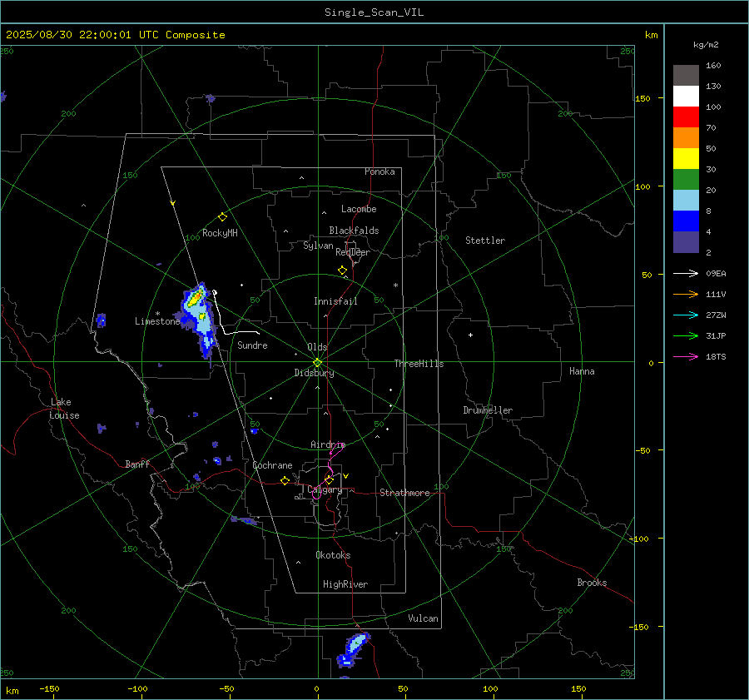Click the yellow V marker northwest of RockyMH
This screenshot has height=700, width=749.
[x=172, y=203]
